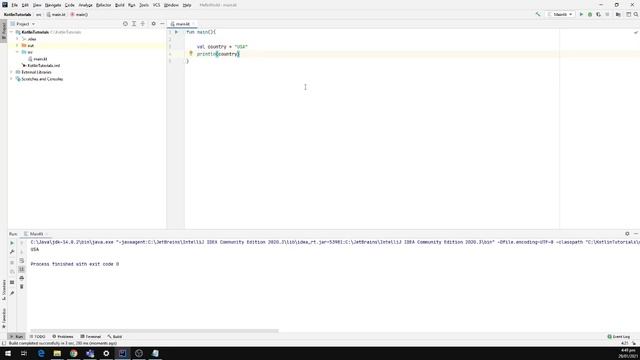This screenshot has height=360, width=640.
Task: Click the yellow intention lightbulb
Action: [x=191, y=53]
